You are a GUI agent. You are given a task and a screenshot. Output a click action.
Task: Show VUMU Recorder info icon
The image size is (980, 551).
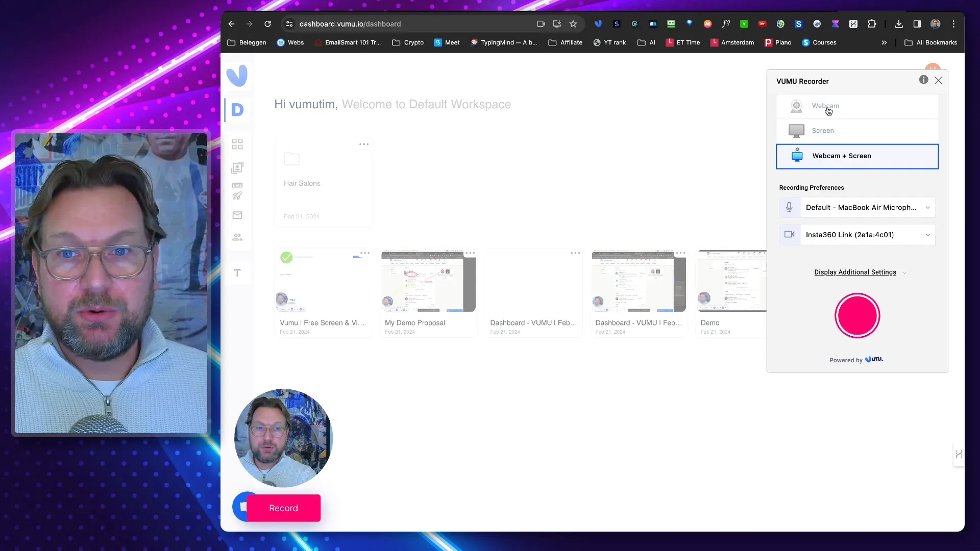click(923, 80)
